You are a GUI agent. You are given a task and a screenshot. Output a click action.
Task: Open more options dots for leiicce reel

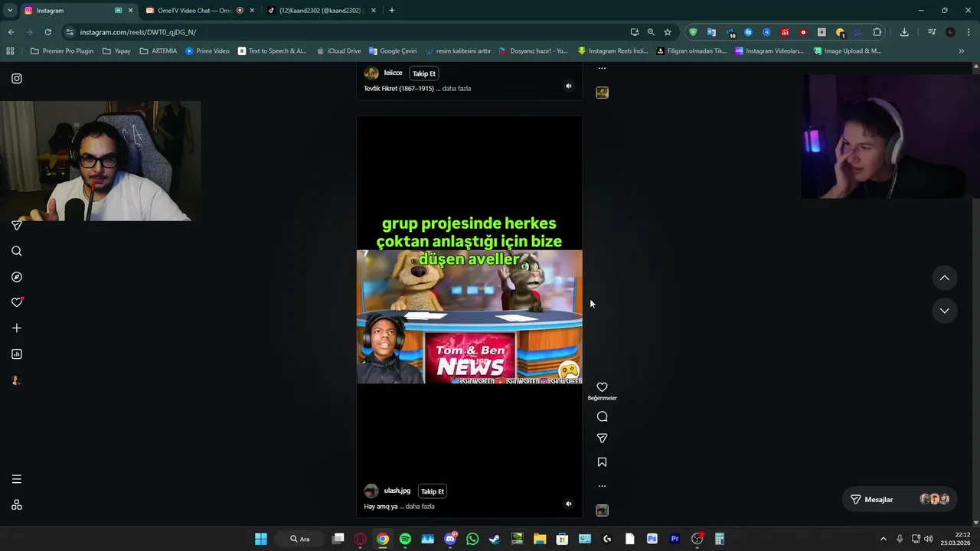[602, 68]
